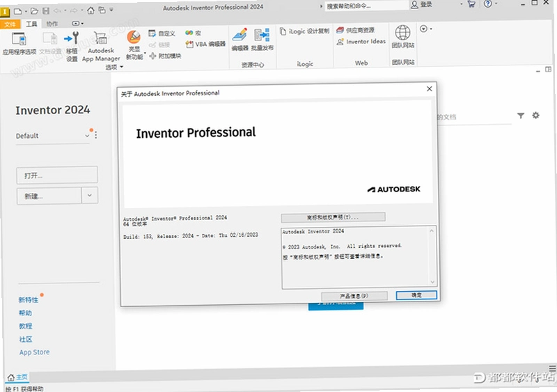This screenshot has width=557, height=392.
Task: Click the panel layout icon below the ribbon
Action: [x=549, y=70]
